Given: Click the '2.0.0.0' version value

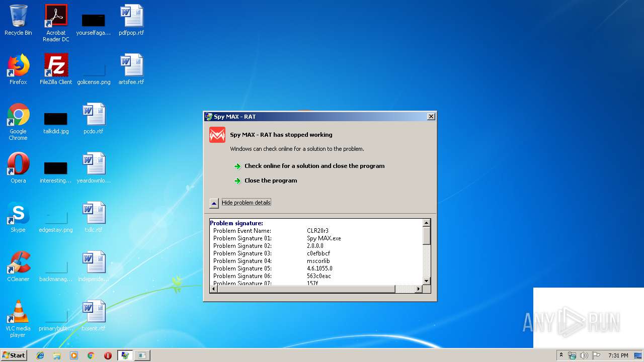Looking at the screenshot, I should [315, 246].
